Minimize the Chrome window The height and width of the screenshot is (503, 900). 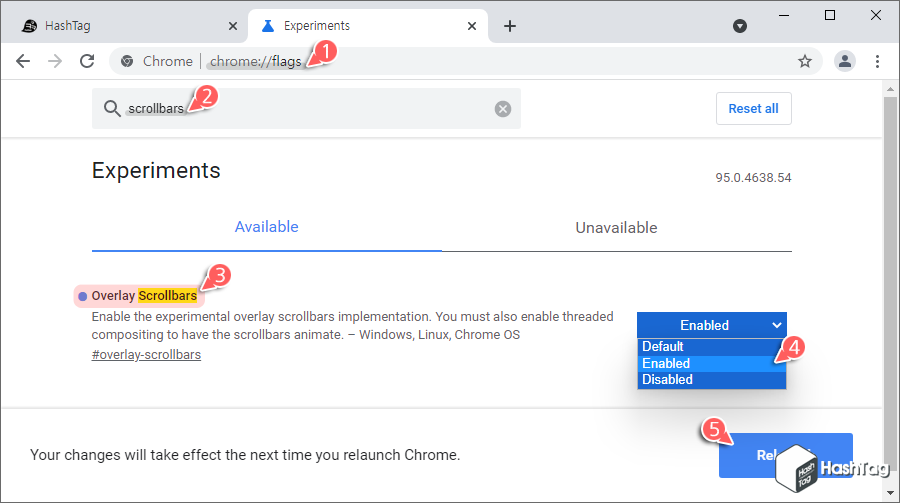[x=783, y=16]
